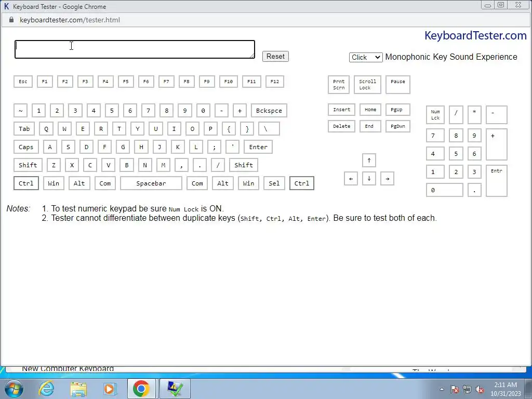Click the Scroll Lock key
Screen dimensions: 532x399
click(x=367, y=85)
